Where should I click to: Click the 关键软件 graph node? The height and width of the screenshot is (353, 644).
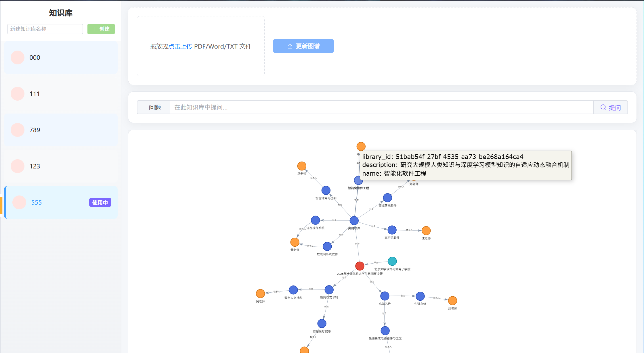pos(354,220)
